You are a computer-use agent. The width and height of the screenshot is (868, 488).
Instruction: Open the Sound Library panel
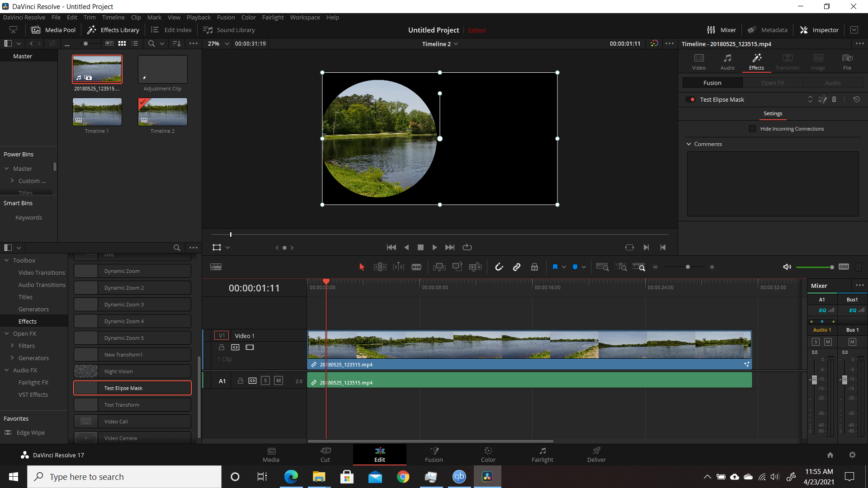pyautogui.click(x=229, y=30)
